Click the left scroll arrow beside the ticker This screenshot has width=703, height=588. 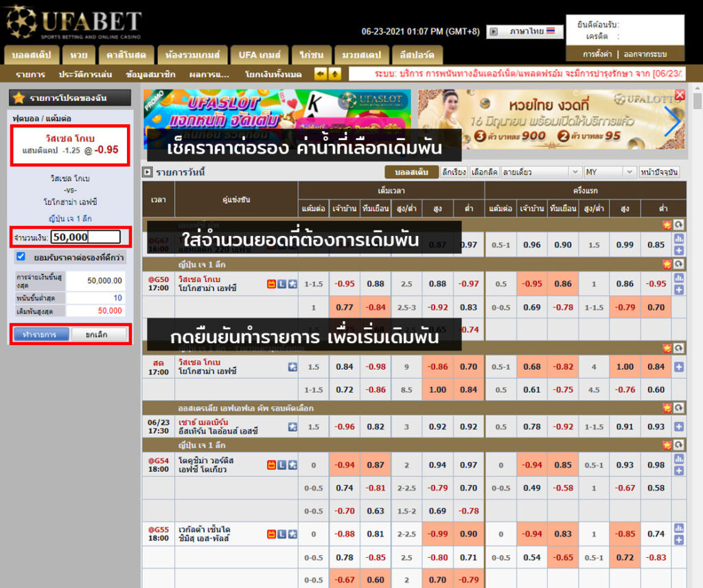(320, 74)
